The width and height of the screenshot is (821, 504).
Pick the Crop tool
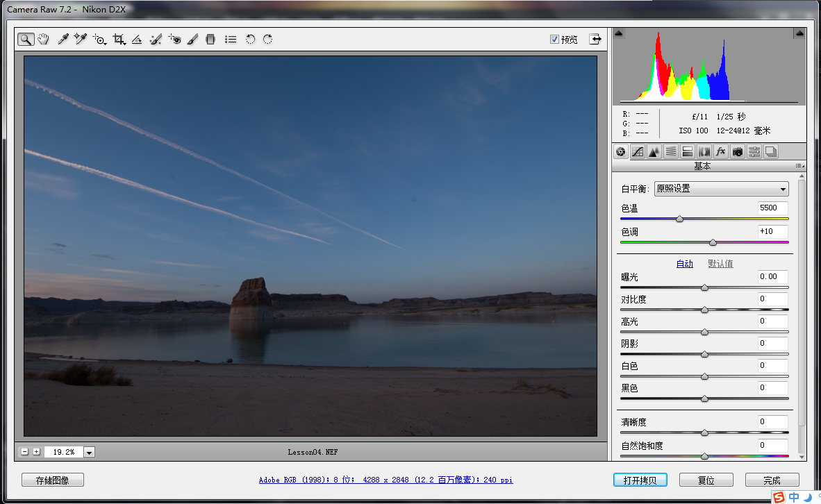(119, 40)
